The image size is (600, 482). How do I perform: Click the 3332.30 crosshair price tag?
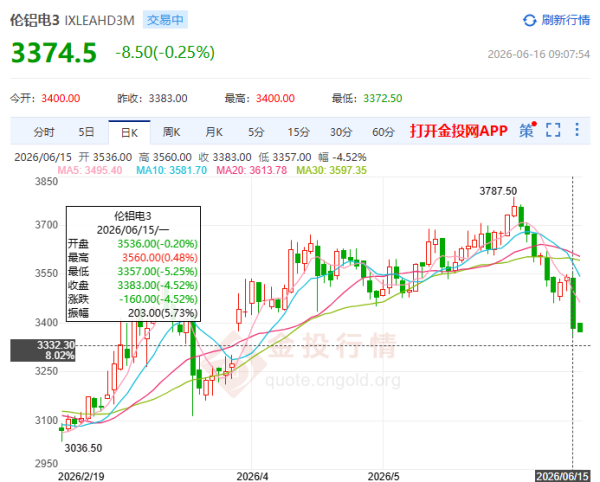(x=43, y=350)
